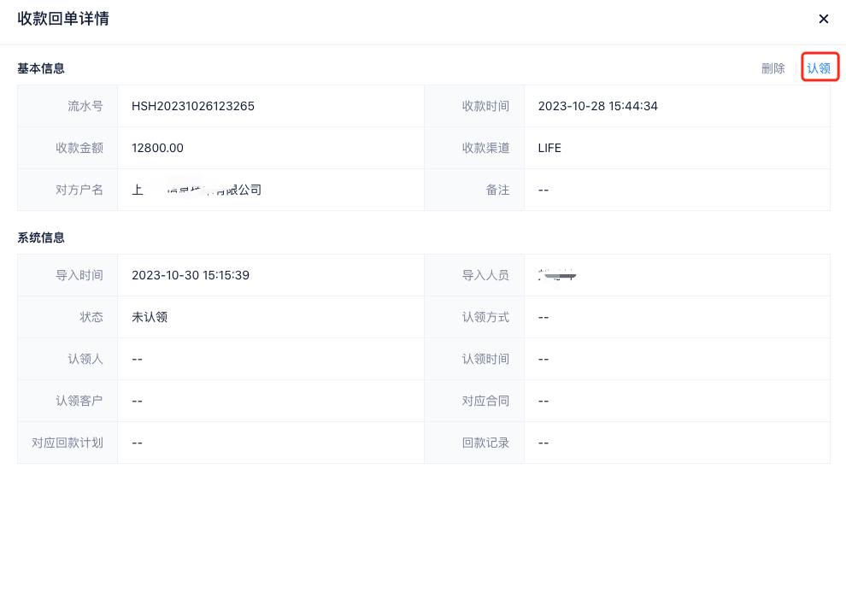The height and width of the screenshot is (616, 846).
Task: Click the 对方户名 company name value
Action: (x=197, y=190)
